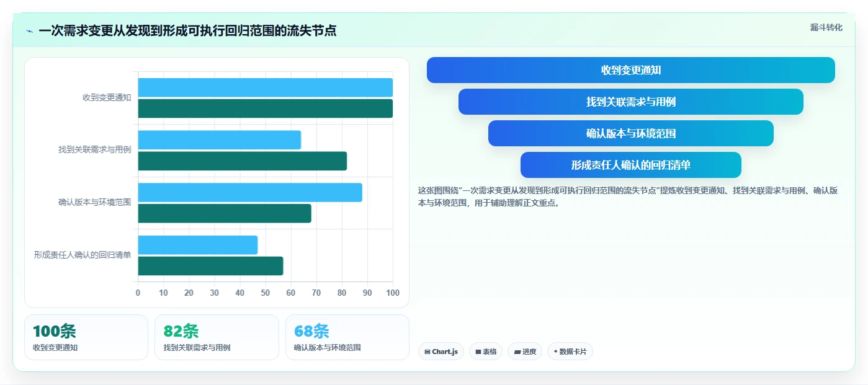Viewport: 868px width, 385px height.
Task: Click the light blue bar for 确认版本与环境范围
Action: click(x=250, y=192)
